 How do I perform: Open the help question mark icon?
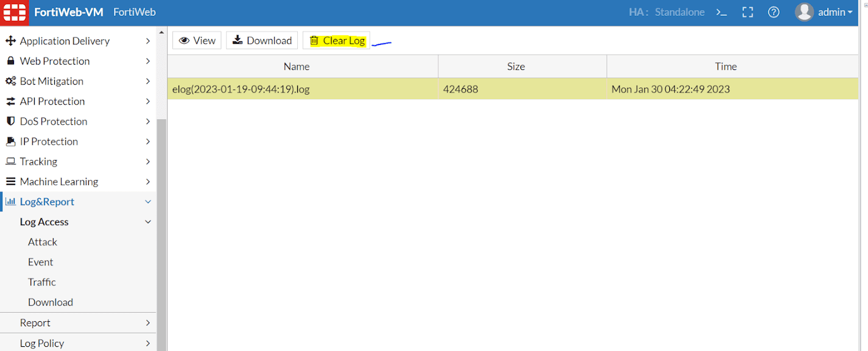point(774,12)
